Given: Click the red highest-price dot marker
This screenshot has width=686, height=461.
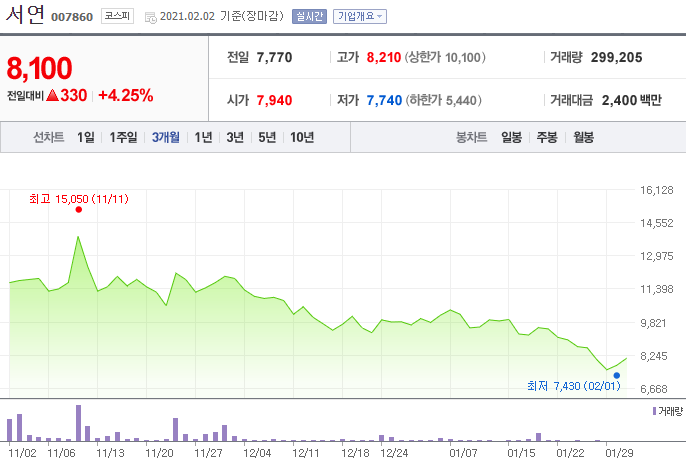Looking at the screenshot, I should (79, 210).
